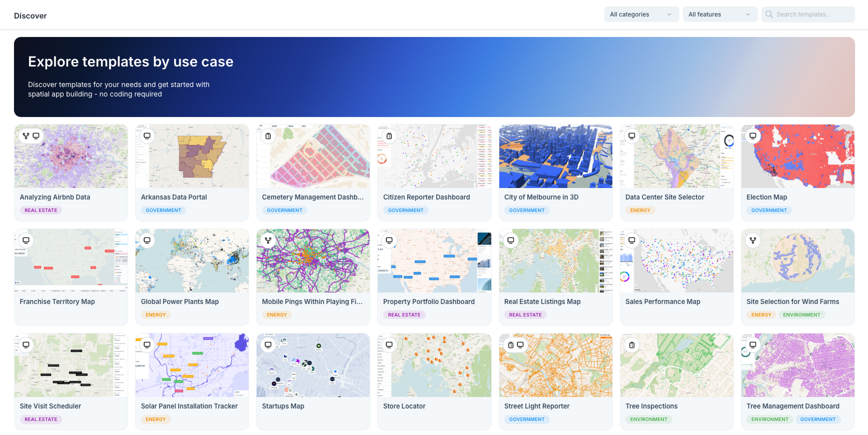868x435 pixels.
Task: Click the desktop icon on Election Map card
Action: pyautogui.click(x=753, y=136)
